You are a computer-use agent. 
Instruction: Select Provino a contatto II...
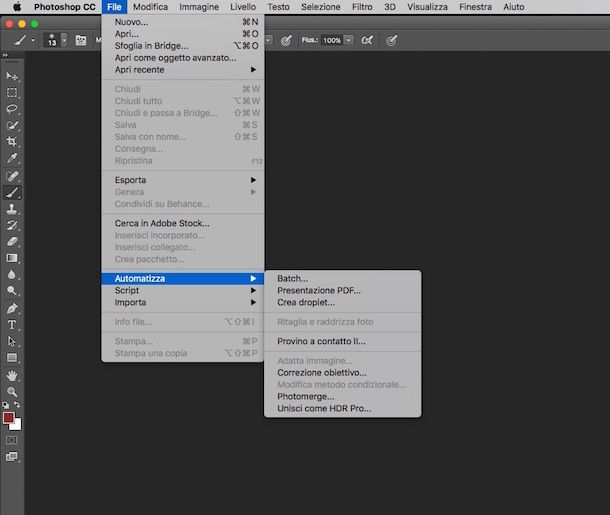[x=342, y=341]
